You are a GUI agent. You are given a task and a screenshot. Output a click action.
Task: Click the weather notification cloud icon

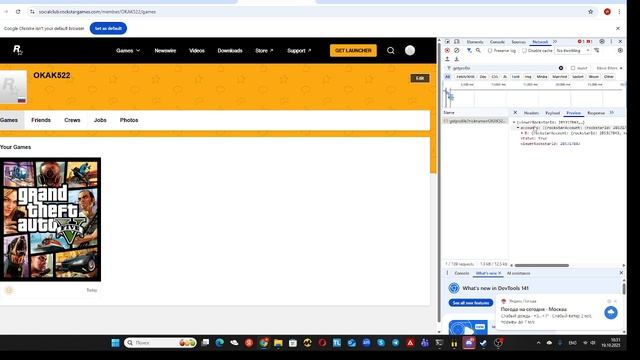[611, 313]
